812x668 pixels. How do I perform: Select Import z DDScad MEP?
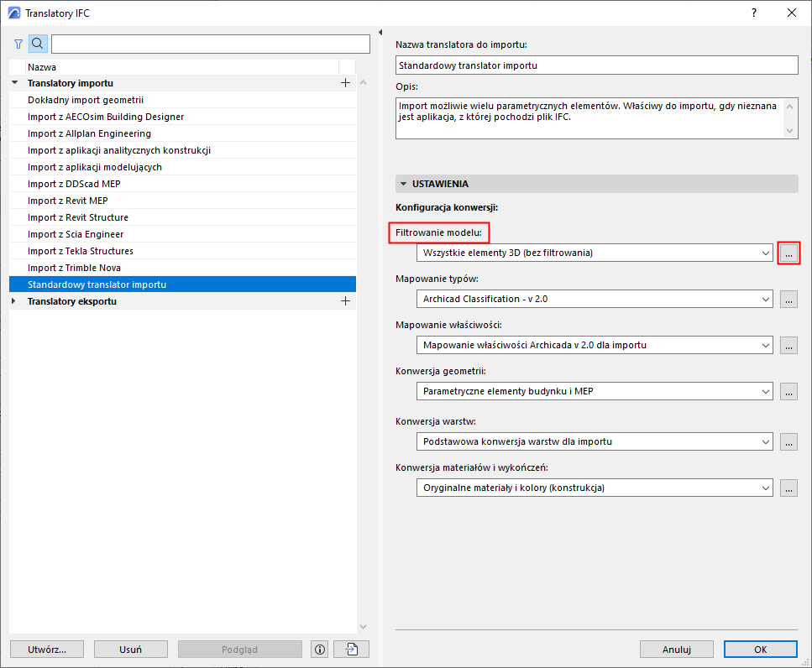coord(182,185)
